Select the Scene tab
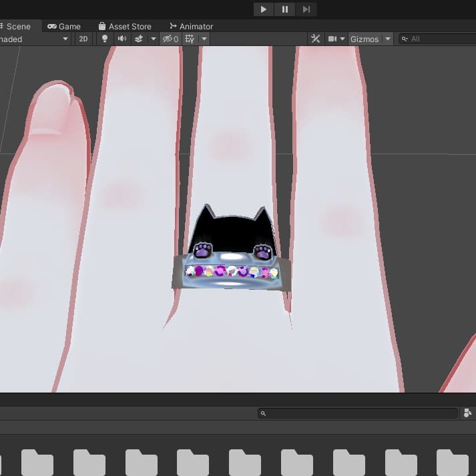The width and height of the screenshot is (476, 476). tap(17, 27)
